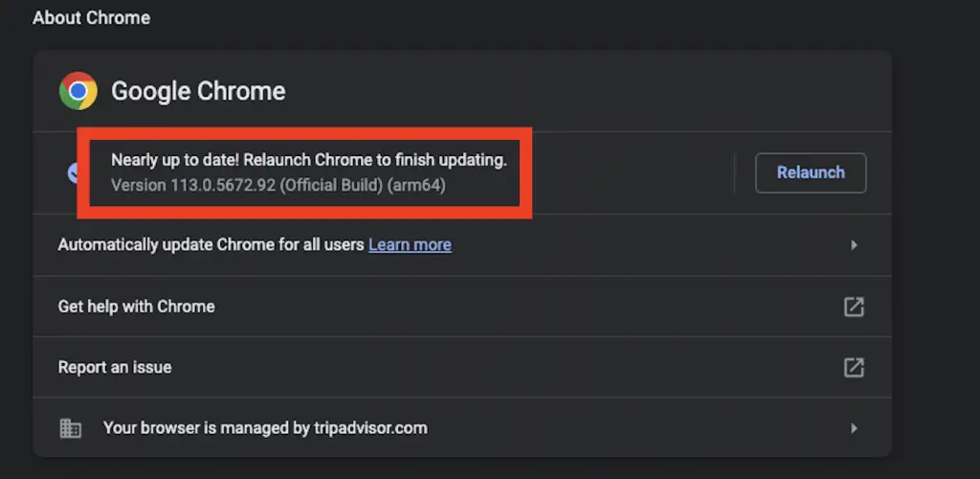Click the Google Chrome logo icon
The image size is (980, 479).
point(78,91)
